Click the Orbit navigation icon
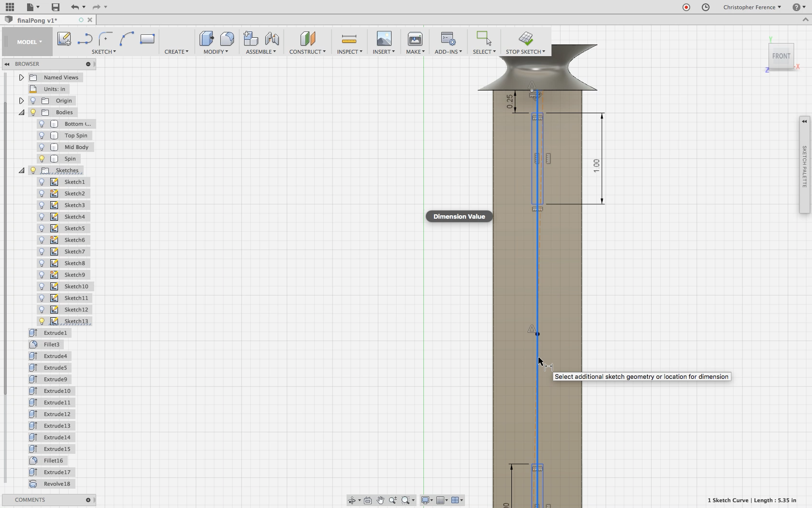The image size is (812, 508). pyautogui.click(x=352, y=500)
